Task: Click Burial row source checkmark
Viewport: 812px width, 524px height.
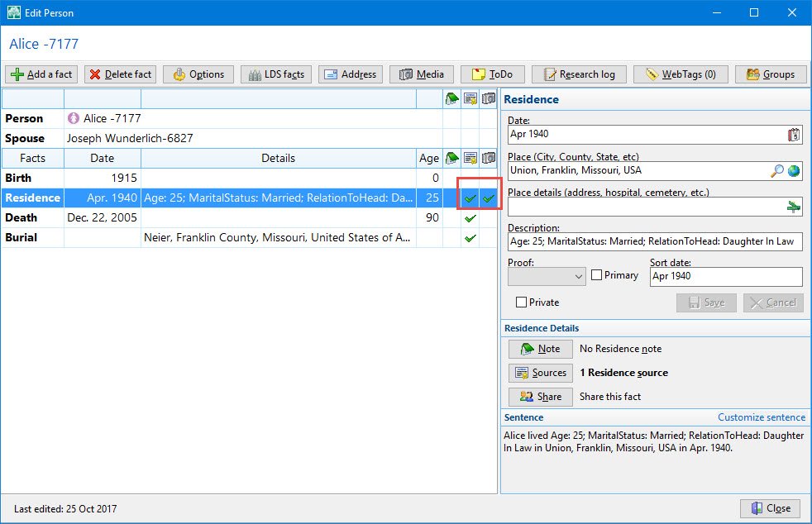Action: point(470,238)
